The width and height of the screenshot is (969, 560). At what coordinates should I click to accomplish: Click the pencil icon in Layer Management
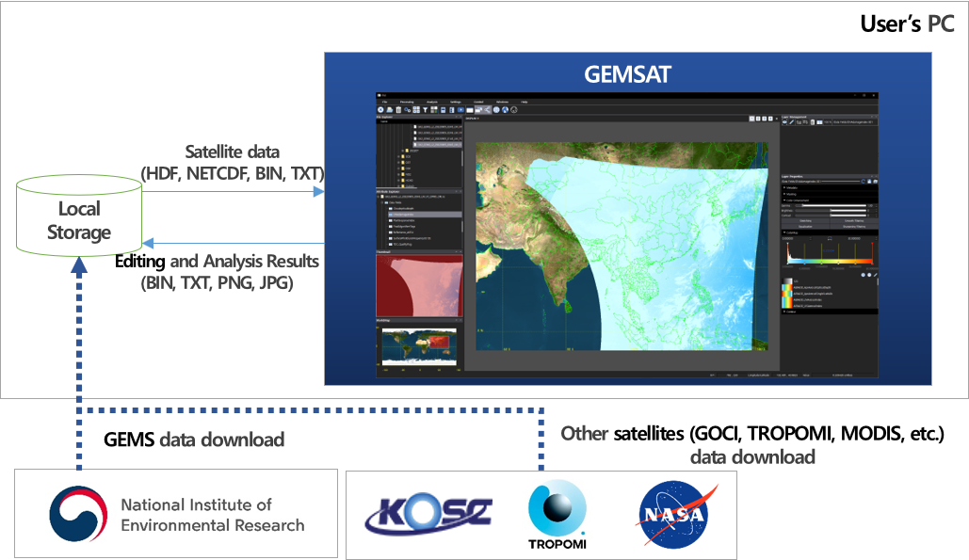pyautogui.click(x=792, y=122)
